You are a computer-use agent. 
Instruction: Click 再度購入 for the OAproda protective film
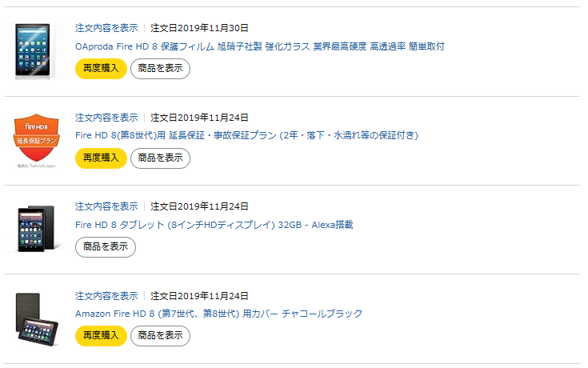pos(101,69)
